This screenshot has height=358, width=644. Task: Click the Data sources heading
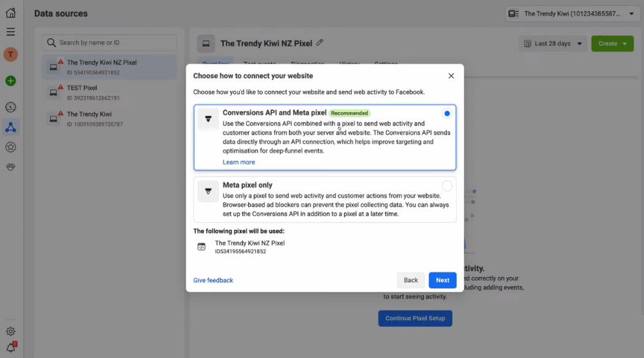[61, 14]
